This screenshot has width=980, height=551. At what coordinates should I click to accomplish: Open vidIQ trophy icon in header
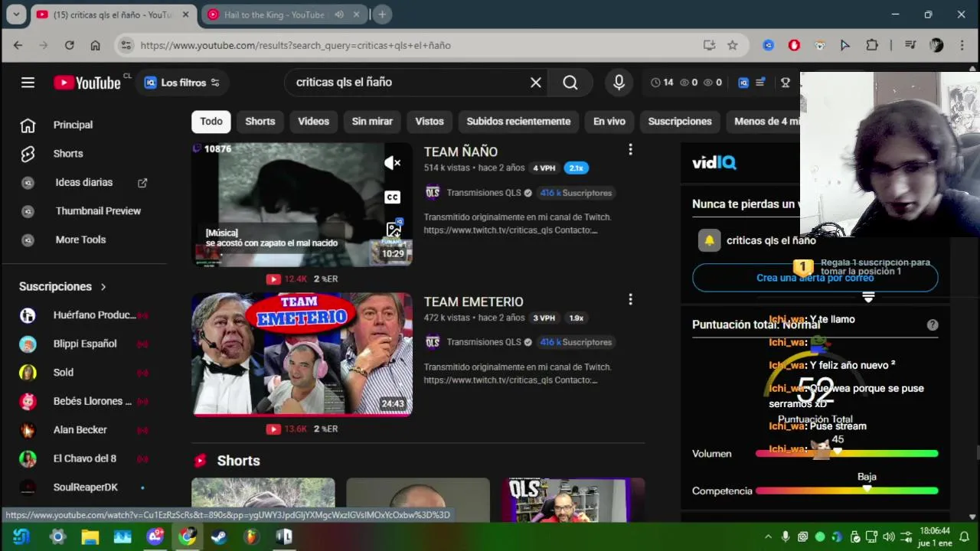click(x=786, y=83)
